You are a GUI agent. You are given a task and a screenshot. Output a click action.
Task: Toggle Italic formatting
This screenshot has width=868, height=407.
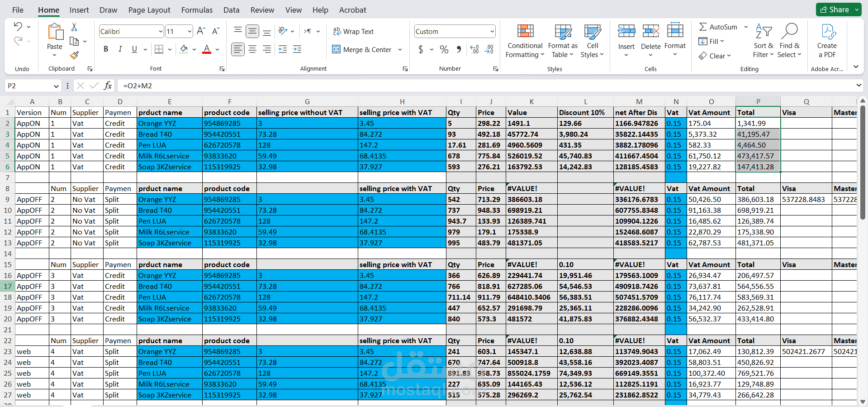(120, 49)
